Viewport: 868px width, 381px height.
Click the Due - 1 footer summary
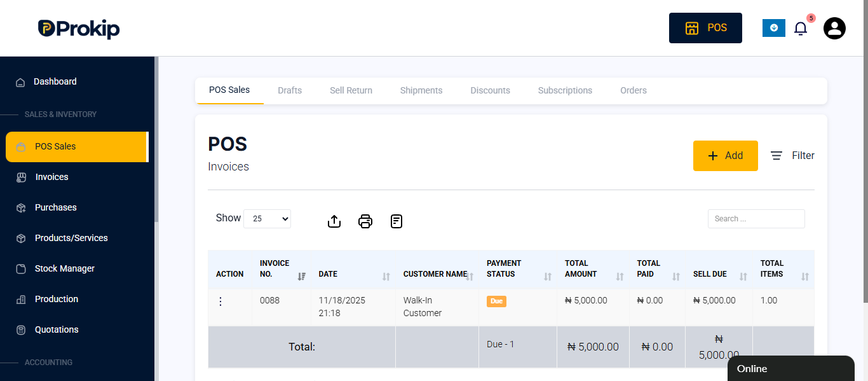pyautogui.click(x=500, y=344)
